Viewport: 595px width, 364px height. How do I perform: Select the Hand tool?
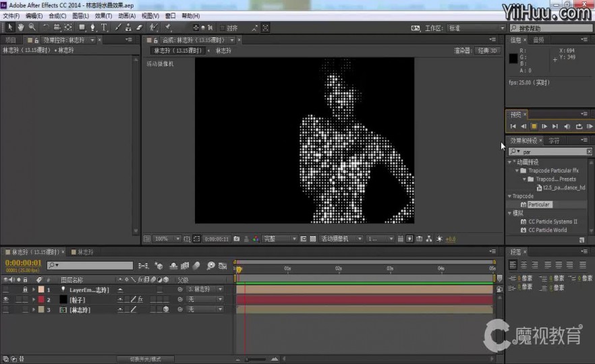point(21,27)
